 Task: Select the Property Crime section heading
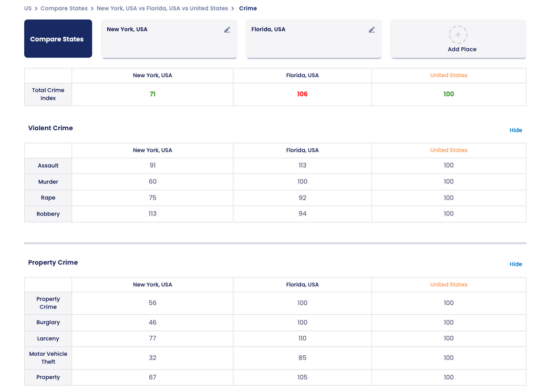(53, 263)
